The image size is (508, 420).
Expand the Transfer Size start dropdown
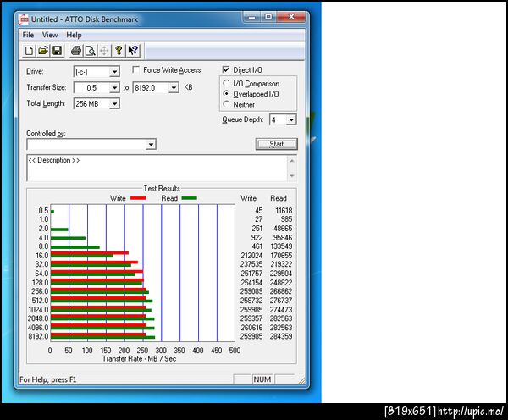[114, 87]
